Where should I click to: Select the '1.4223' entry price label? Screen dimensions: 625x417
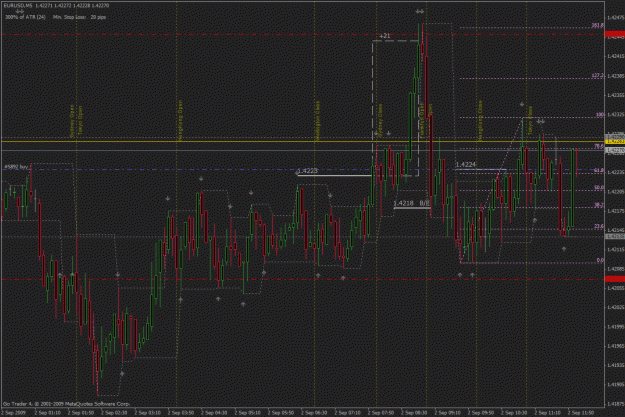[307, 171]
